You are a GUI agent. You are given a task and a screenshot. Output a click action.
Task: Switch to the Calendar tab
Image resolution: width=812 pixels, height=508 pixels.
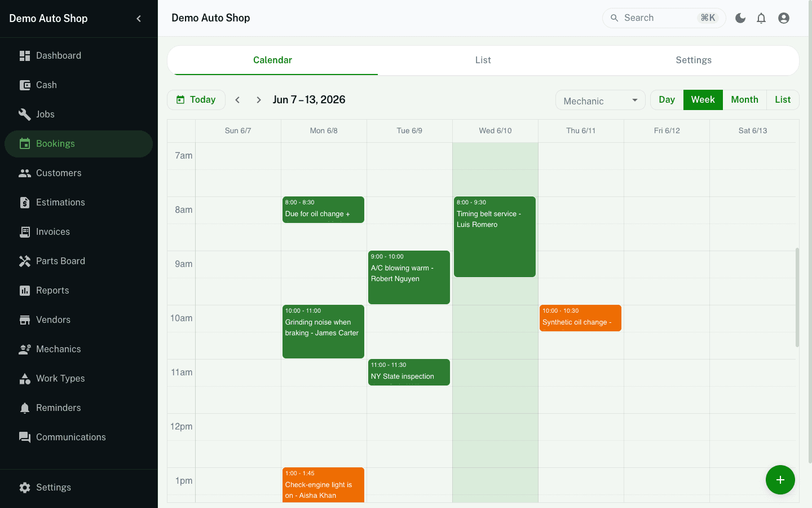(272, 60)
